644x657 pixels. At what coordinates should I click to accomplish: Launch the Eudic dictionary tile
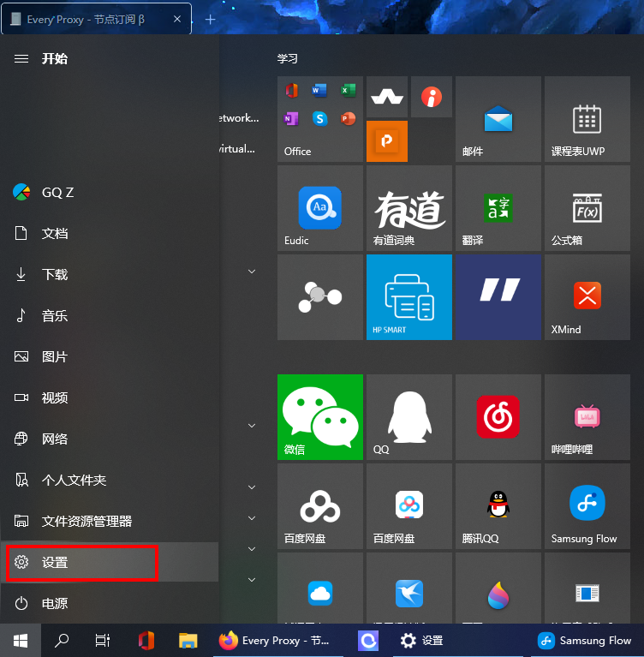320,208
